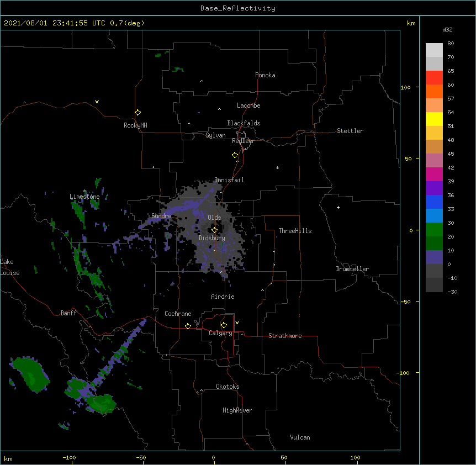Click the dark gray -10 dBZ legend swatch
The width and height of the screenshot is (476, 465).
coord(434,285)
